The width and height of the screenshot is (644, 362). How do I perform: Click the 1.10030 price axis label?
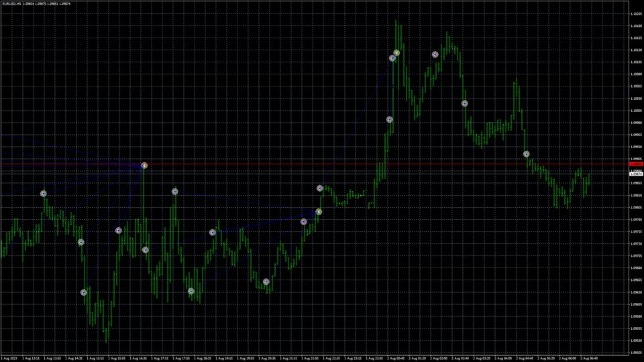[636, 99]
